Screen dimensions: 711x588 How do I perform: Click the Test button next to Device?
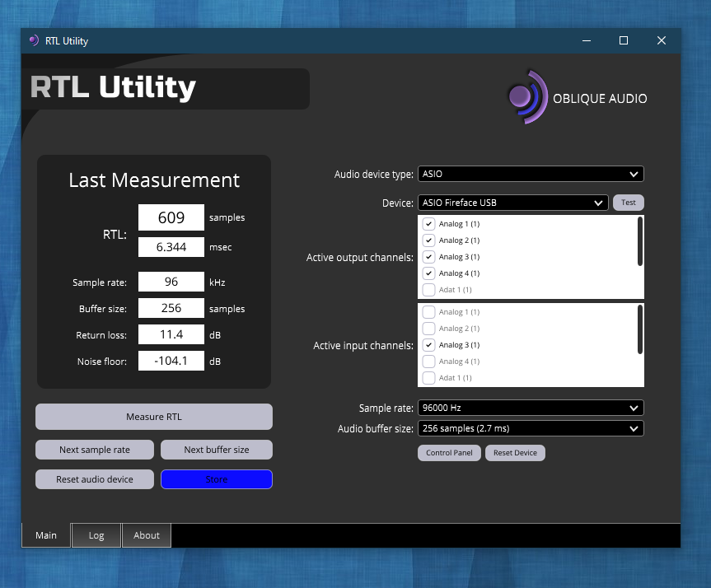click(629, 203)
